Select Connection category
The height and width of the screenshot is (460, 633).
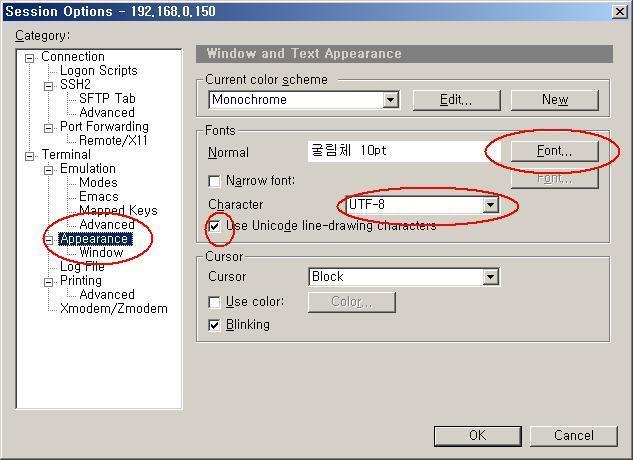pyautogui.click(x=73, y=57)
